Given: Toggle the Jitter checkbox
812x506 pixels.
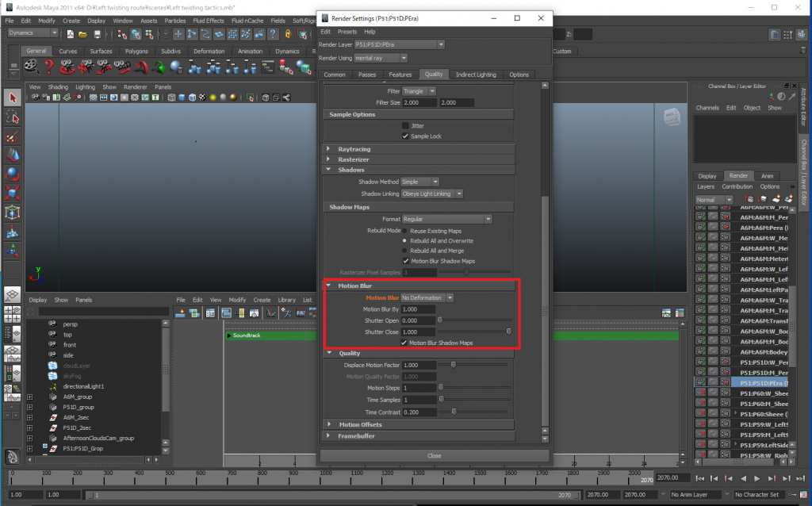Looking at the screenshot, I should tap(405, 125).
